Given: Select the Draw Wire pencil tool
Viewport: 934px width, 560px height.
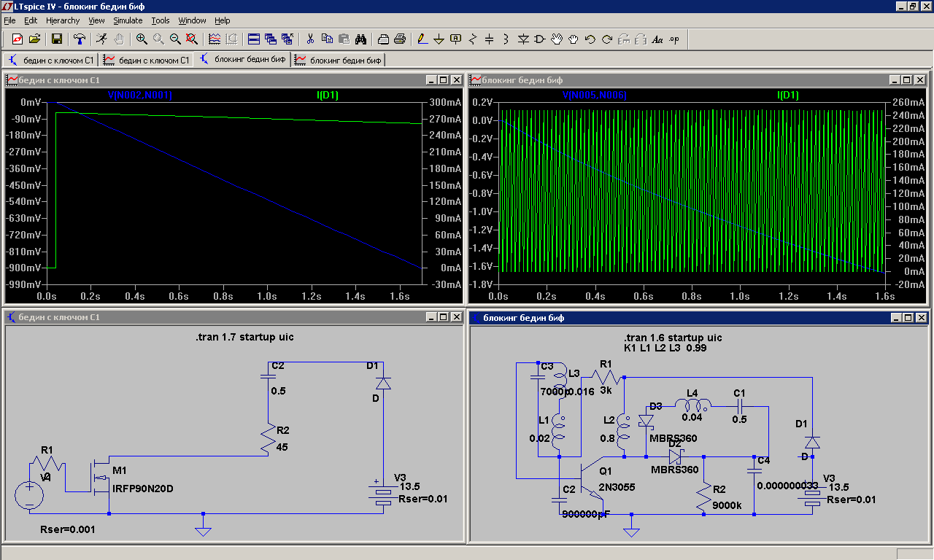Looking at the screenshot, I should pyautogui.click(x=422, y=39).
